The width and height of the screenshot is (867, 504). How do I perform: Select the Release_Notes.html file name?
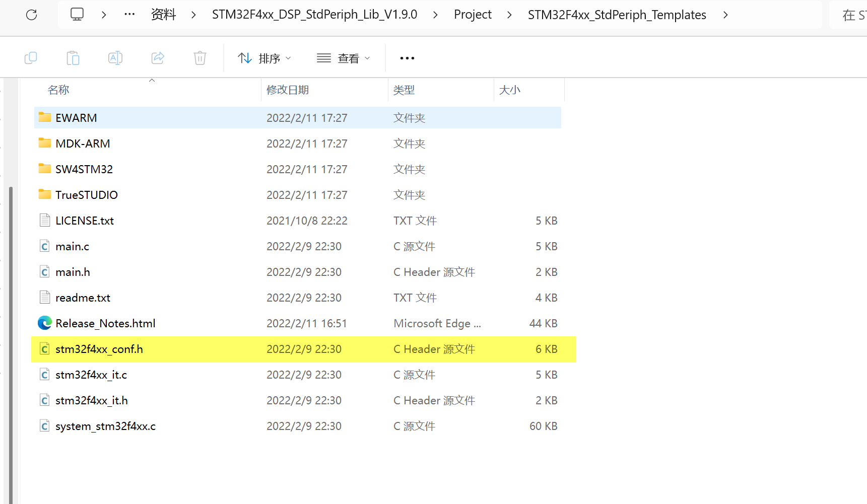pyautogui.click(x=105, y=323)
